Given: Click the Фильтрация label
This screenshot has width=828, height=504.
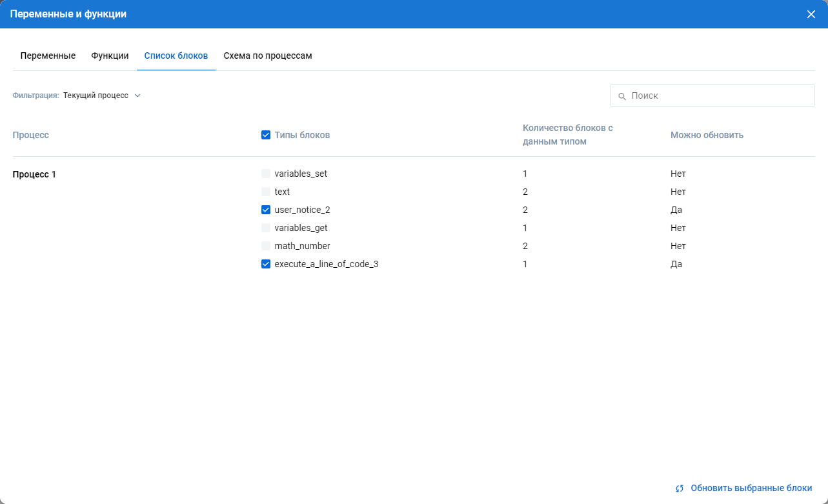Looking at the screenshot, I should [36, 96].
